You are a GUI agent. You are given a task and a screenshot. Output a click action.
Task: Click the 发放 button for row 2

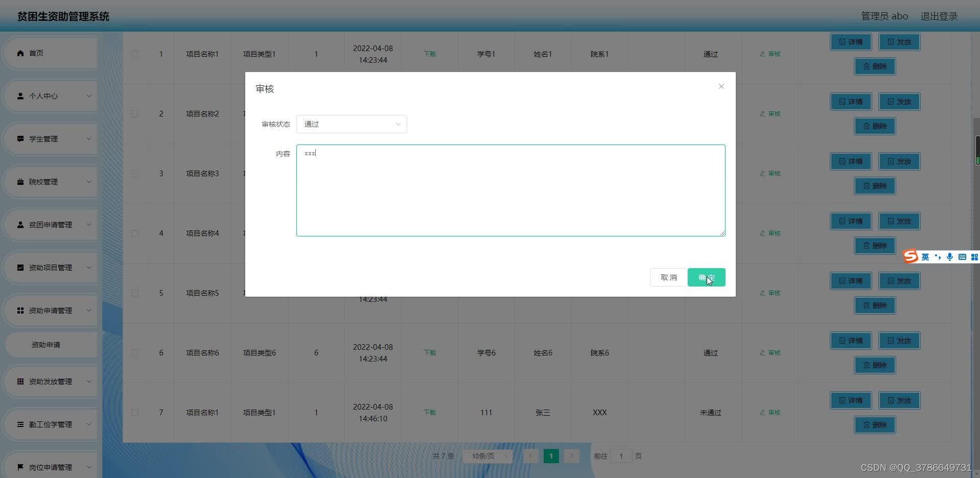[x=899, y=102]
